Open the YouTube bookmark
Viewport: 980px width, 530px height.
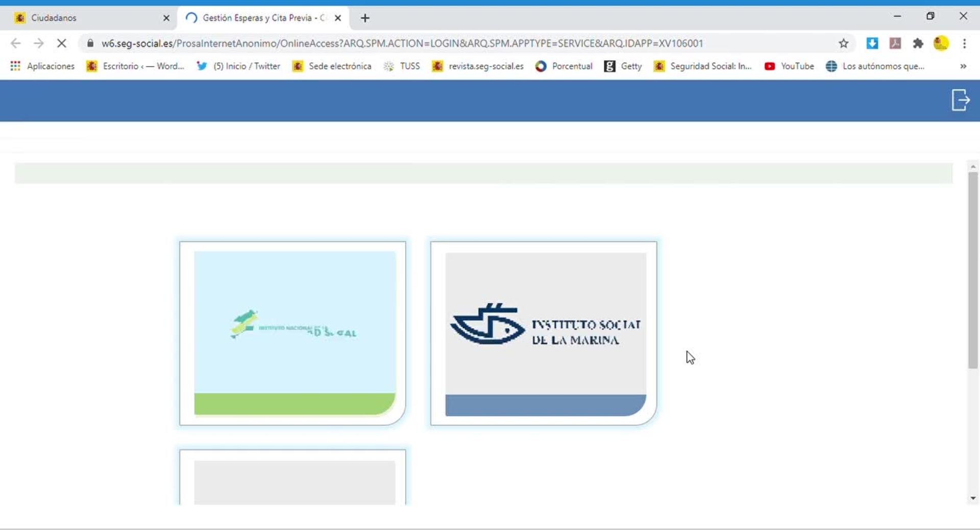point(789,66)
